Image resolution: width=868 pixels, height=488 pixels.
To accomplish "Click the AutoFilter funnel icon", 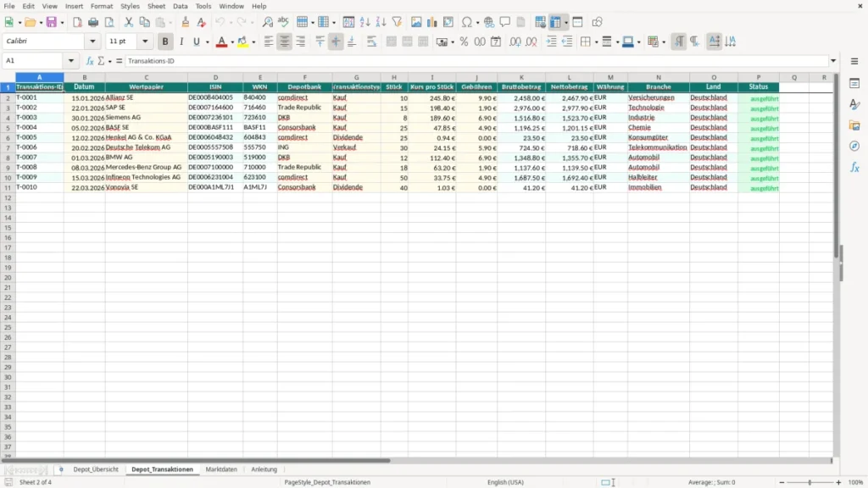I will 397,22.
